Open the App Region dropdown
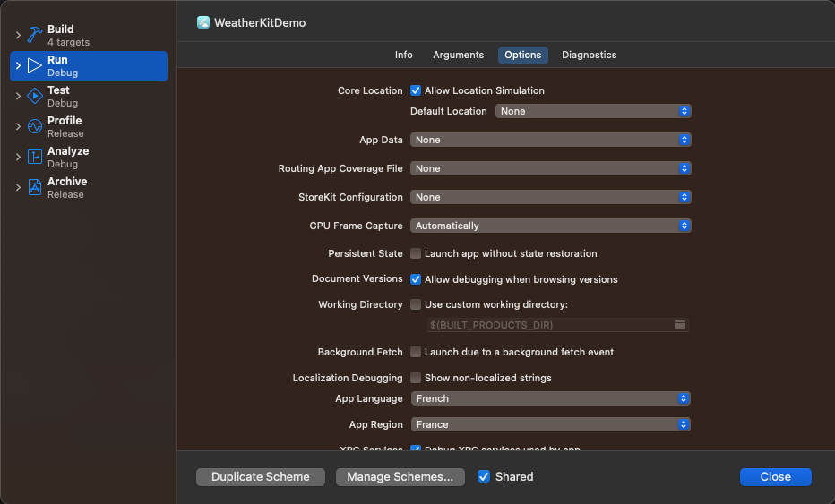The image size is (835, 504). pyautogui.click(x=550, y=424)
